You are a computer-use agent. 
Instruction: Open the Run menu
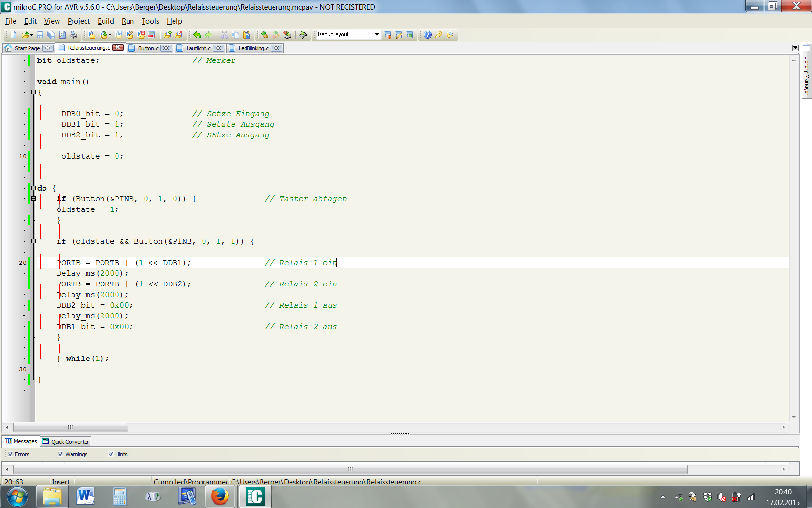click(x=128, y=21)
